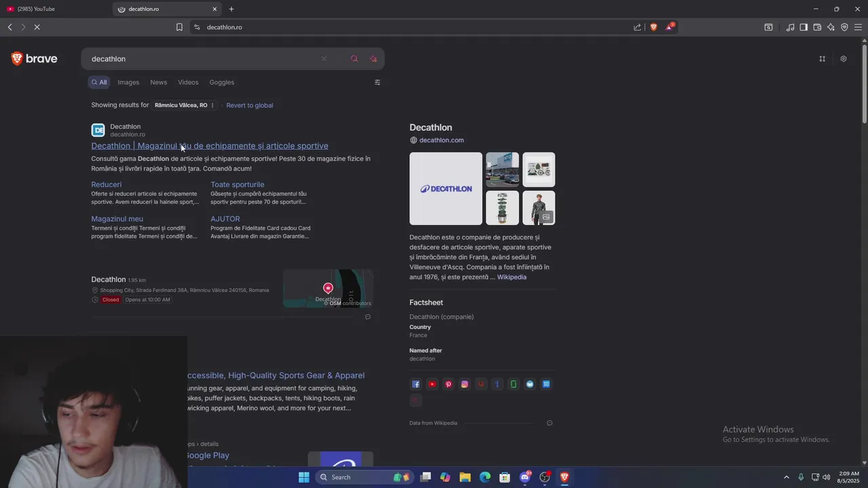Expand the system tray hidden icons chevron

pos(787,477)
